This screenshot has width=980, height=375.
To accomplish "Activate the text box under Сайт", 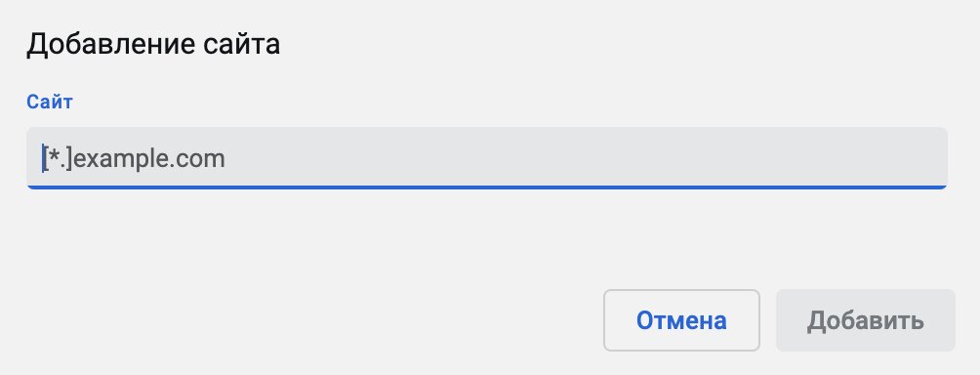I will click(487, 158).
